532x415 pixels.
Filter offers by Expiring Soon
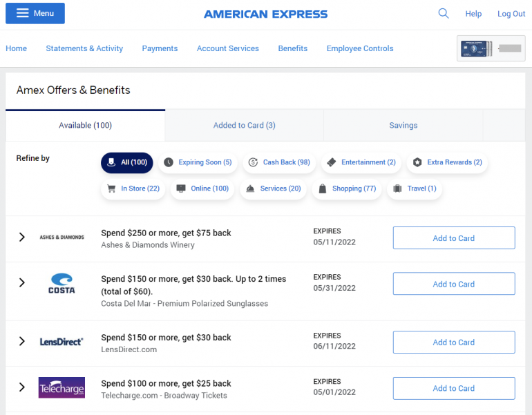(198, 162)
